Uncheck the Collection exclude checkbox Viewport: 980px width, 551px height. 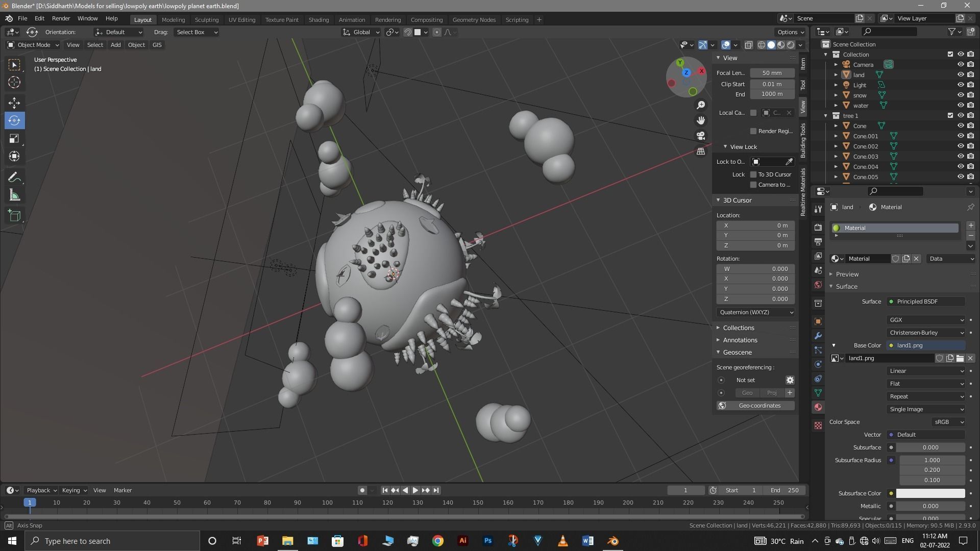click(950, 54)
